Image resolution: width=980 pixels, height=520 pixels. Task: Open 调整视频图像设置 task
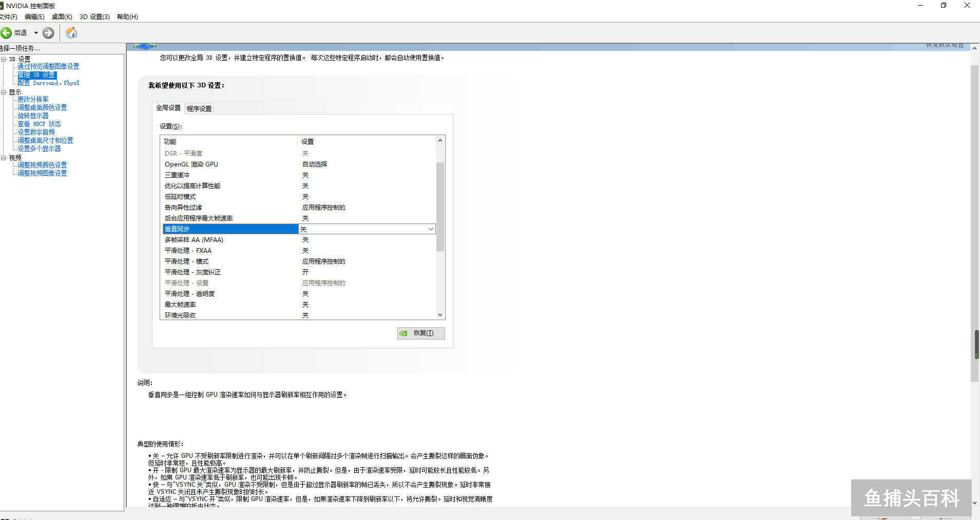tap(42, 173)
